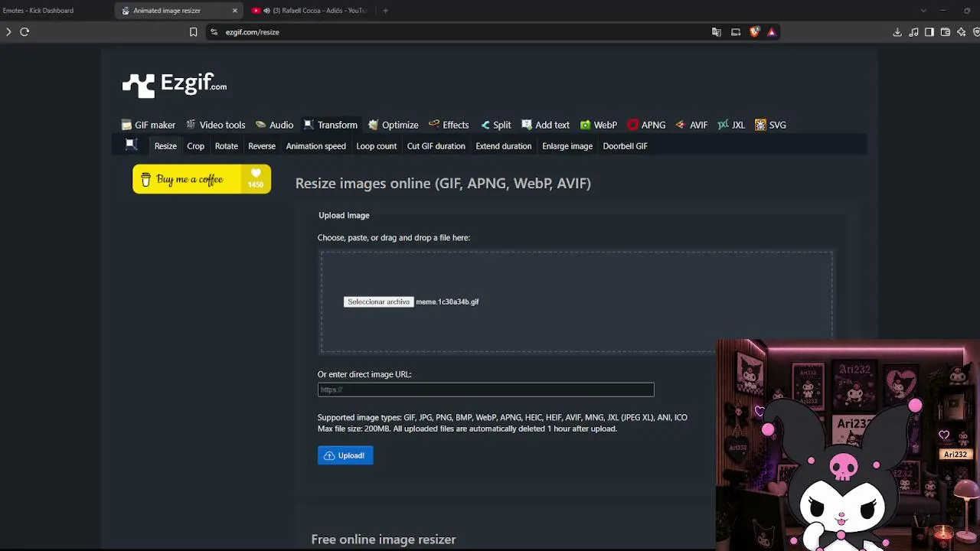
Task: Open Doorbell GIF tool
Action: (625, 146)
